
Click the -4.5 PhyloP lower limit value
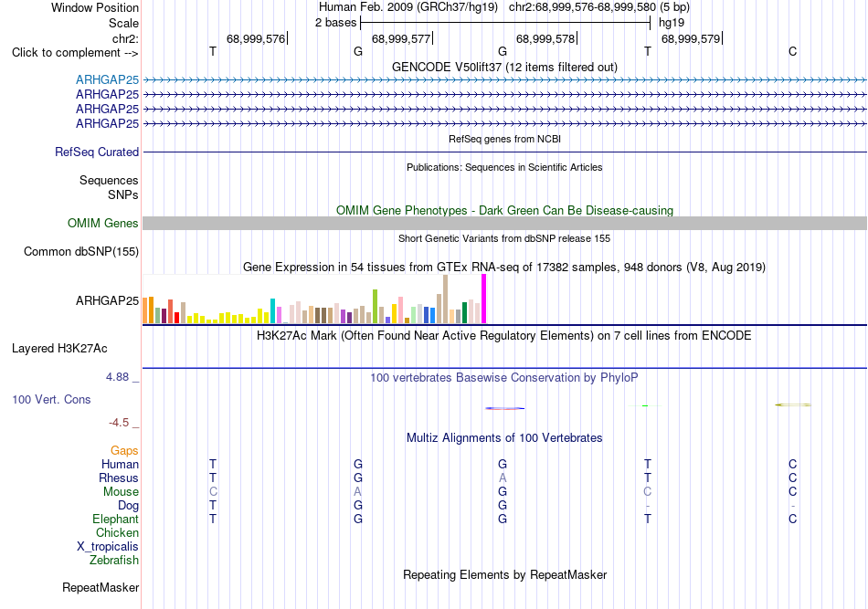point(119,423)
